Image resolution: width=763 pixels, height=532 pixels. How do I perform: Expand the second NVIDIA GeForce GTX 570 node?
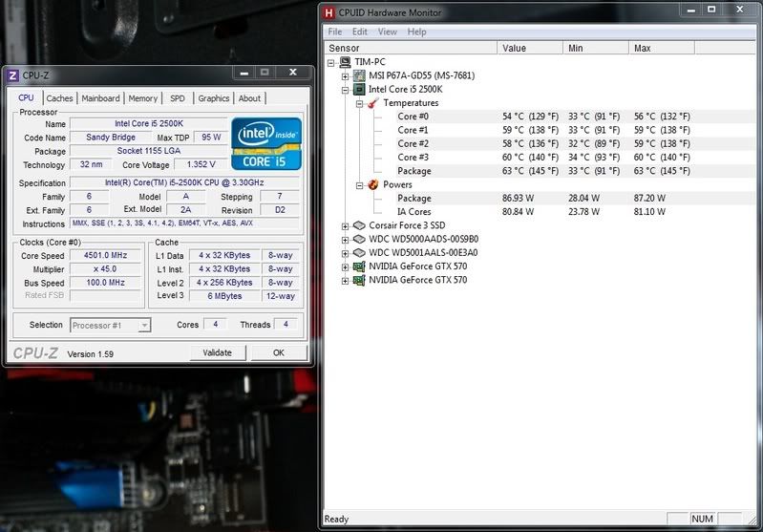click(x=345, y=281)
